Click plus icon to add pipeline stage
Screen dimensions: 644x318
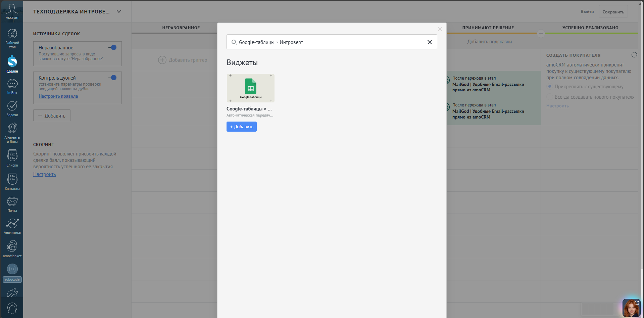click(x=541, y=34)
